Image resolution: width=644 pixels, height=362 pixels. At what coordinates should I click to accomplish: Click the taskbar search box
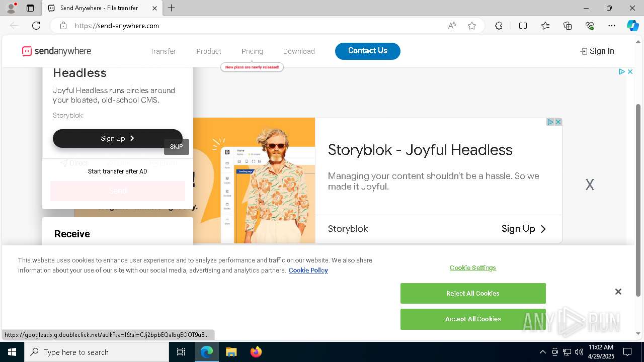pyautogui.click(x=97, y=352)
